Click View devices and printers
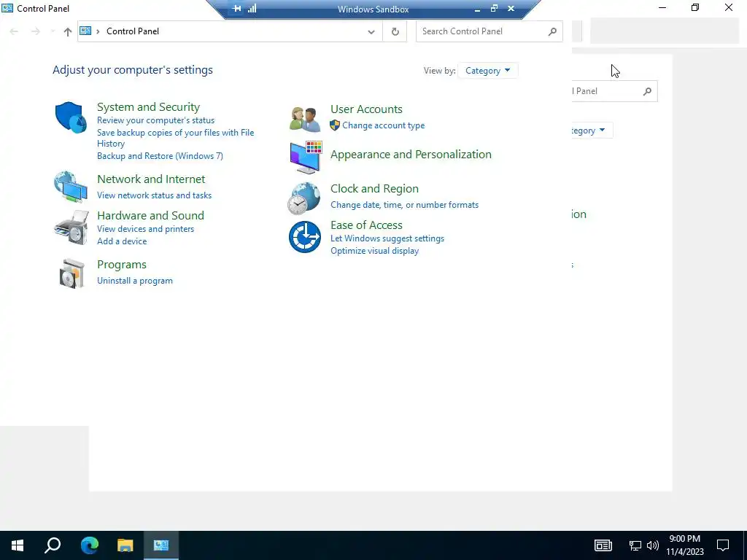 coord(146,229)
